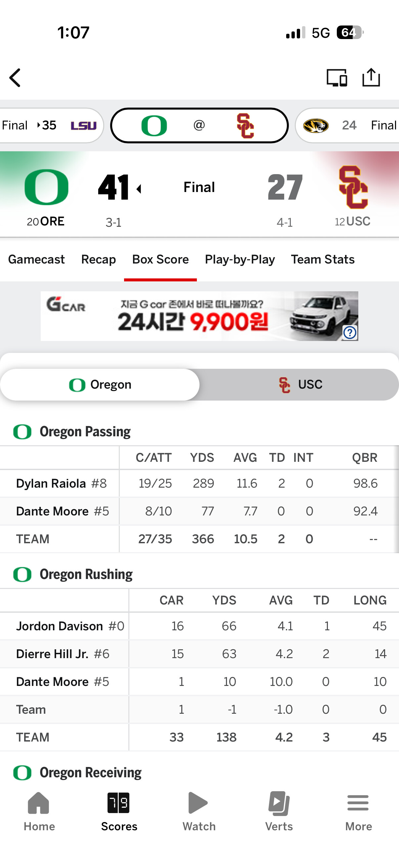Screen dimensions: 399x868
Task: Open the Team Stats tab
Action: point(323,259)
